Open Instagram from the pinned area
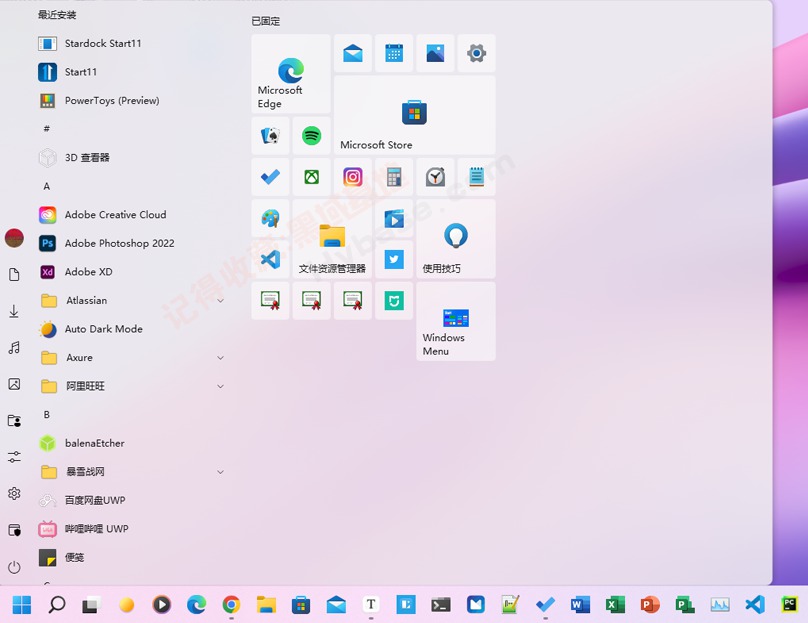Viewport: 808px width, 623px height. click(x=352, y=176)
